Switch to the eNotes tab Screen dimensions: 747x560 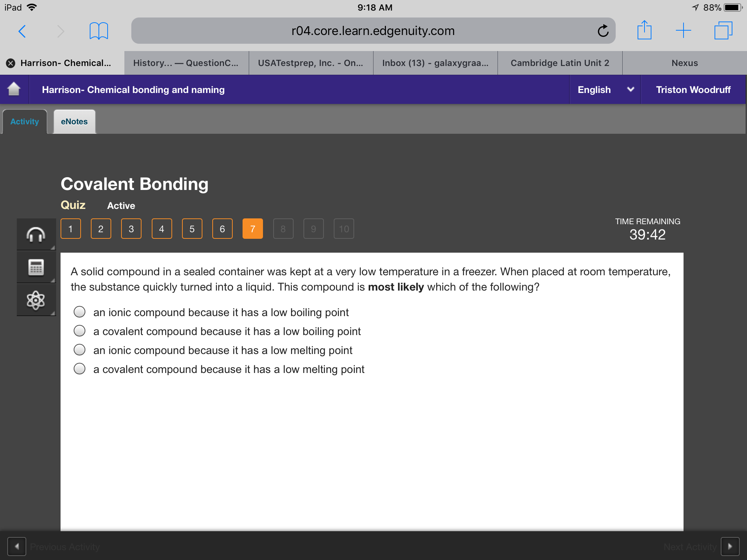click(74, 122)
